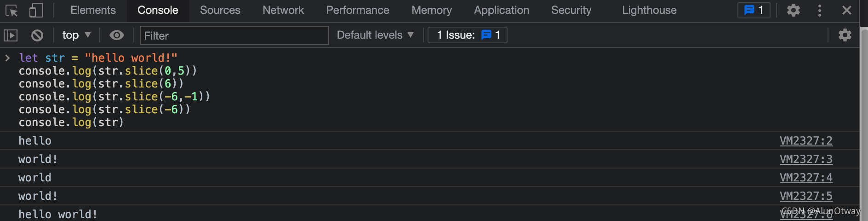Viewport: 868px width, 221px height.
Task: Open DevTools settings gear in the tab bar
Action: [x=794, y=10]
